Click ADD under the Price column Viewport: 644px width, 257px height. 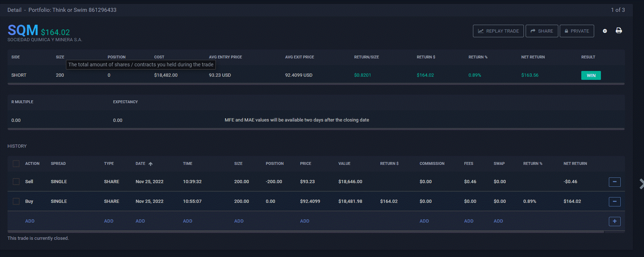coord(304,221)
